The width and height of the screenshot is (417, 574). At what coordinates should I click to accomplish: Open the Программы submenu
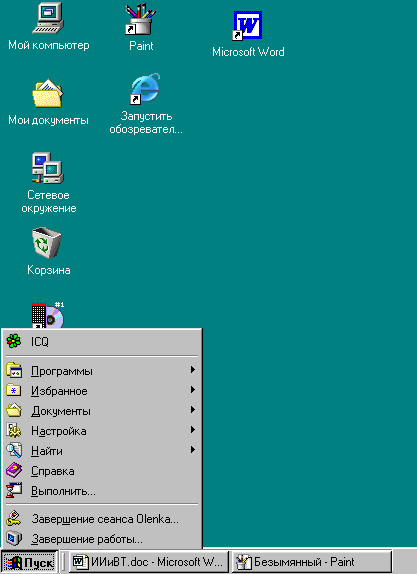point(102,371)
